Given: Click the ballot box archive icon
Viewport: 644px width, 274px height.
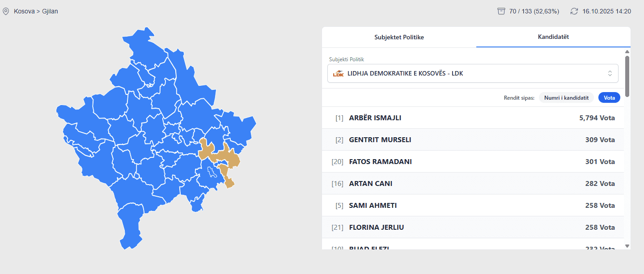Looking at the screenshot, I should 501,11.
